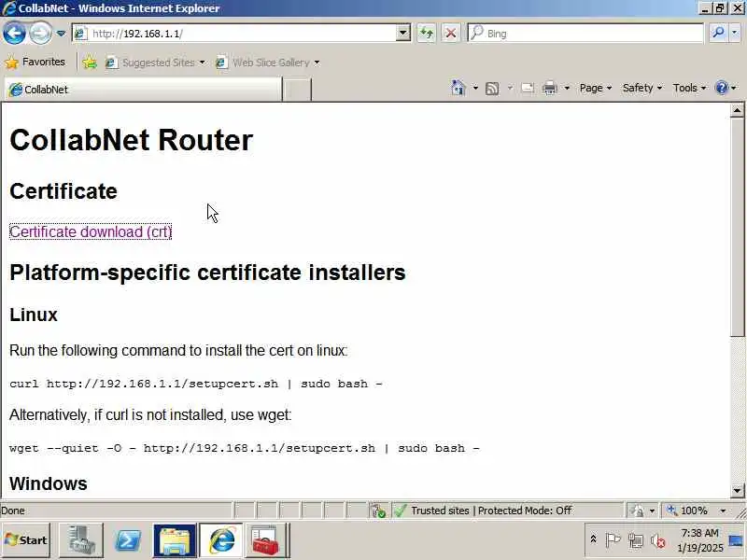Open the Safety menu

pyautogui.click(x=642, y=88)
